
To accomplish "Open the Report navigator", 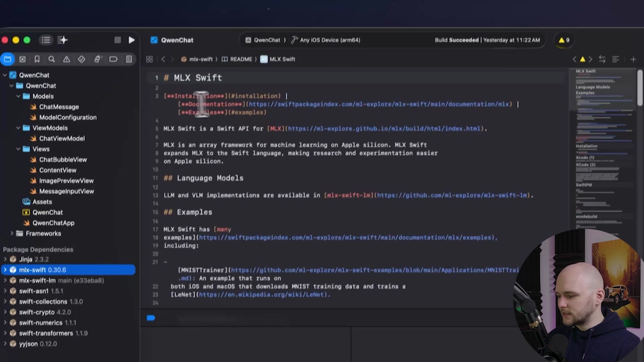I will pos(129,59).
